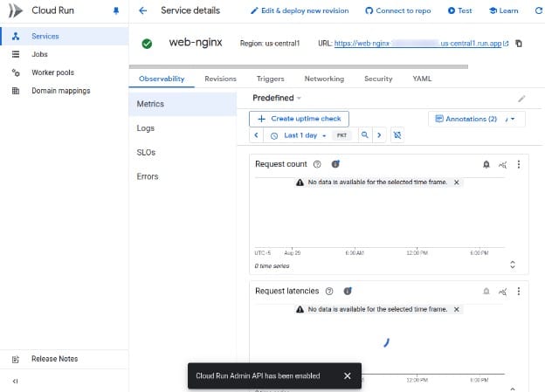This screenshot has height=392, width=545.
Task: Explore Request count data icon
Action: (502, 164)
